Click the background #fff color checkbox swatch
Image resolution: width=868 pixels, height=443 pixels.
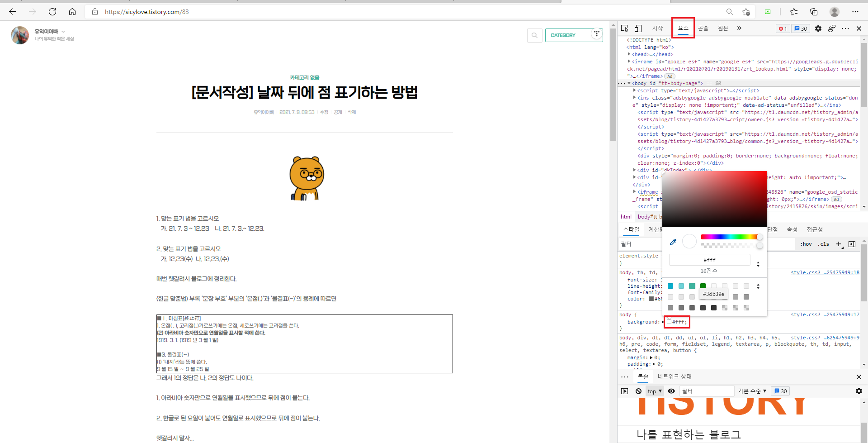click(669, 322)
